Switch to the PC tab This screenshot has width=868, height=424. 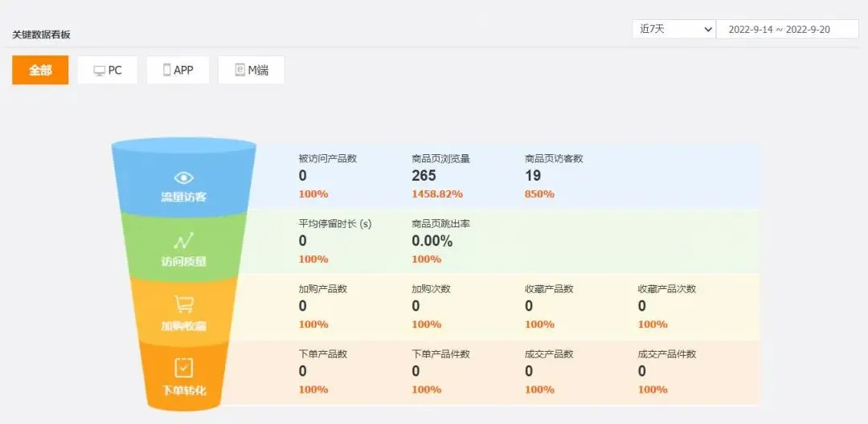pos(108,70)
